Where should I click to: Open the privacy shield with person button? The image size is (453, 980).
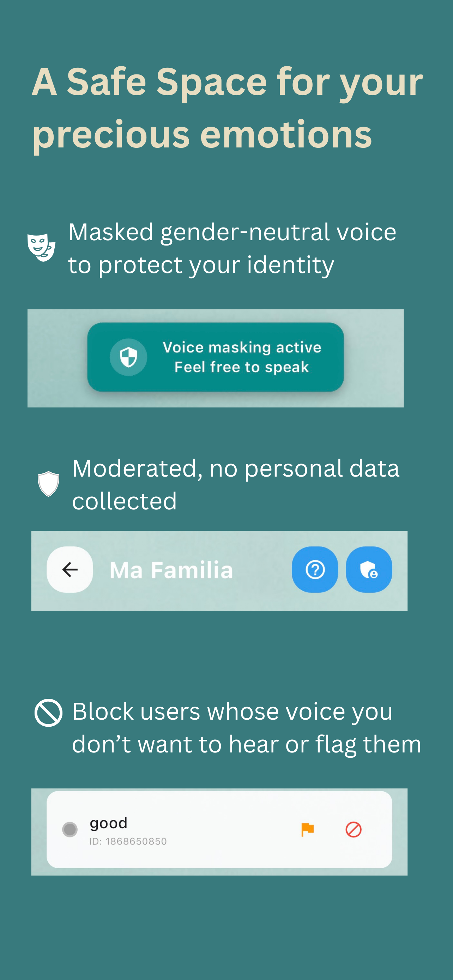369,569
